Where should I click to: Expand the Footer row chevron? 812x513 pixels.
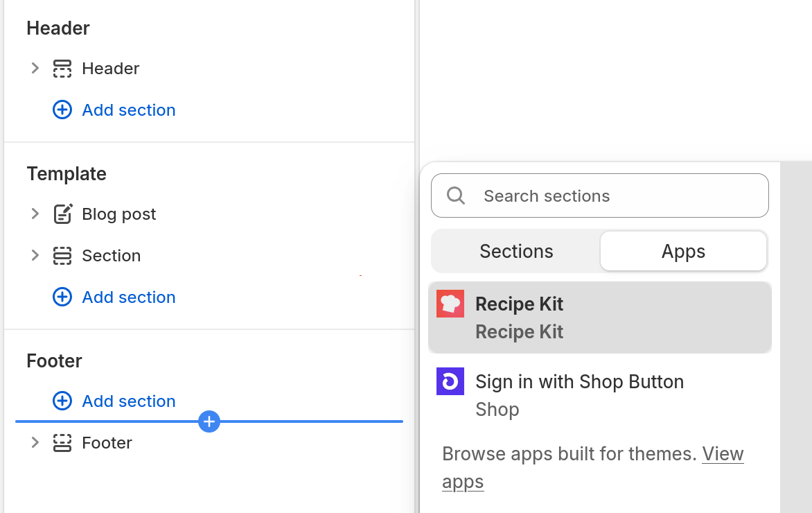click(x=35, y=442)
